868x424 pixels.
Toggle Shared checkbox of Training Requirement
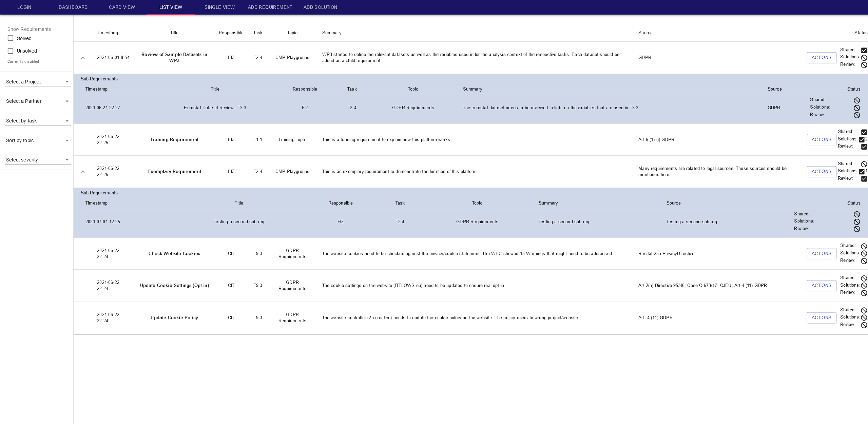coord(864,132)
